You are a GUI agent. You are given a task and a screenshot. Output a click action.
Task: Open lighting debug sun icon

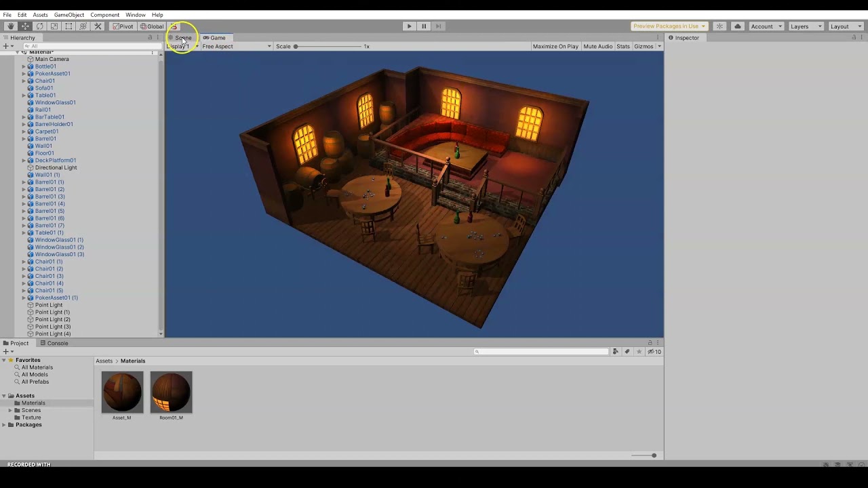pyautogui.click(x=719, y=26)
